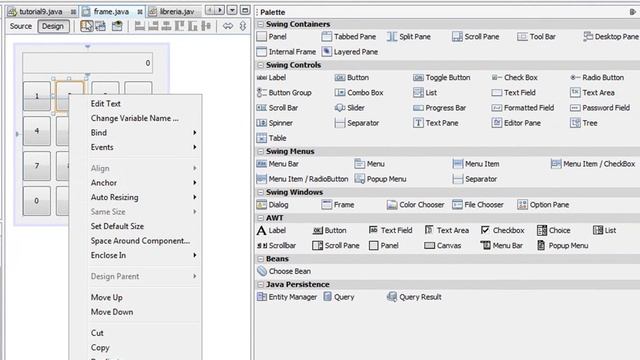Select the Toggle Button component
Screen dimensions: 640x360
442,78
